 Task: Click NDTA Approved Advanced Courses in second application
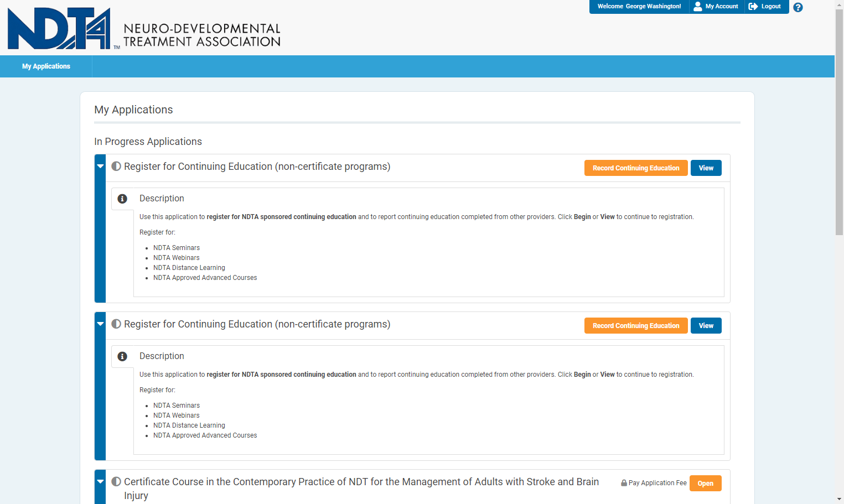pyautogui.click(x=205, y=435)
